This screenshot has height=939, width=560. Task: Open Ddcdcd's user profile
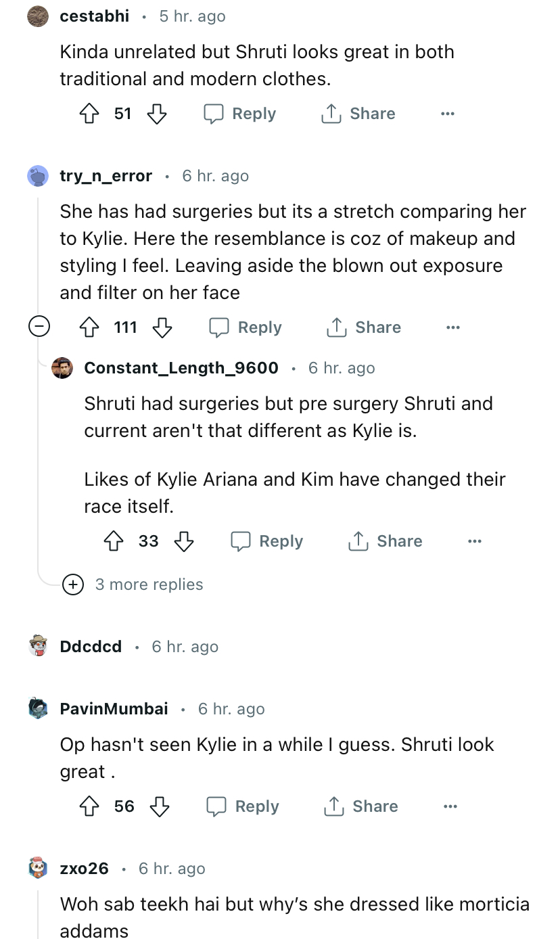(x=91, y=647)
